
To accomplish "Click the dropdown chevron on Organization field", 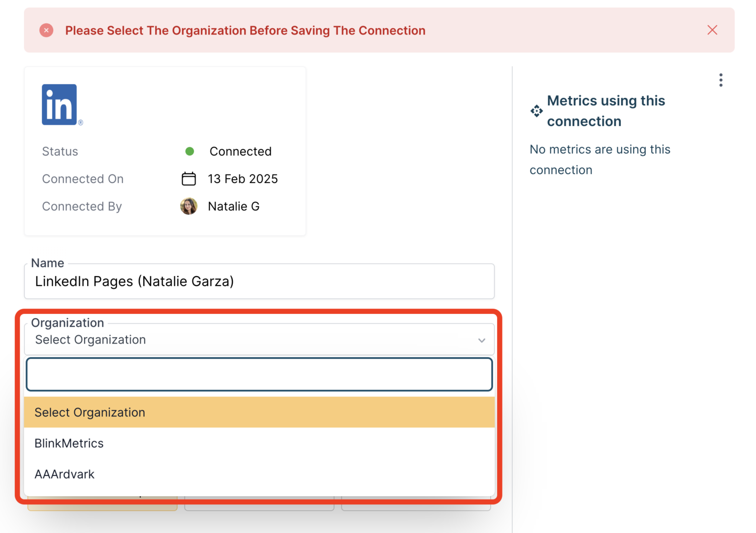I will pyautogui.click(x=481, y=340).
